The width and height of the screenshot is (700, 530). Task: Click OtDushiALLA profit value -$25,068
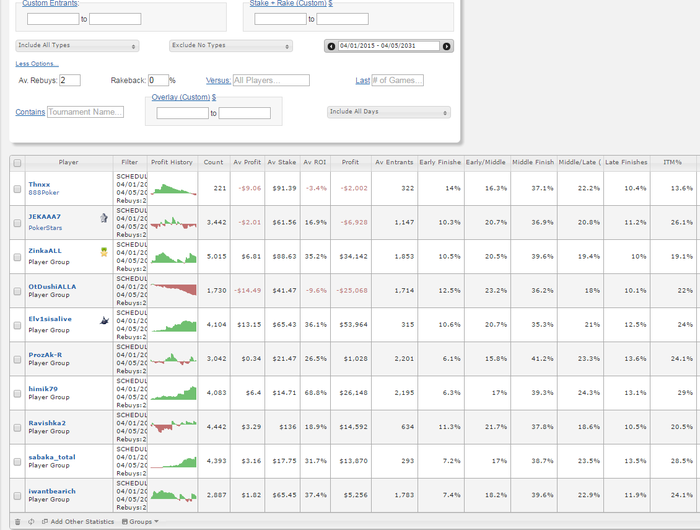point(352,291)
